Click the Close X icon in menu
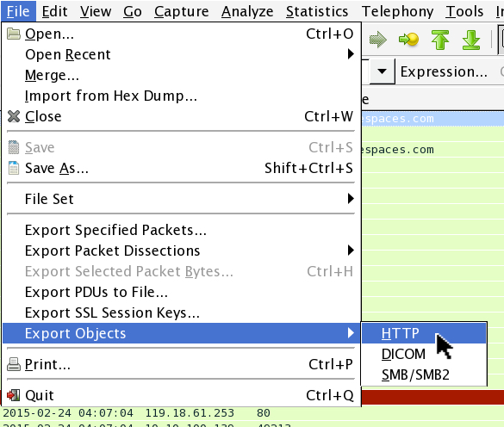Image resolution: width=504 pixels, height=427 pixels. [x=14, y=116]
